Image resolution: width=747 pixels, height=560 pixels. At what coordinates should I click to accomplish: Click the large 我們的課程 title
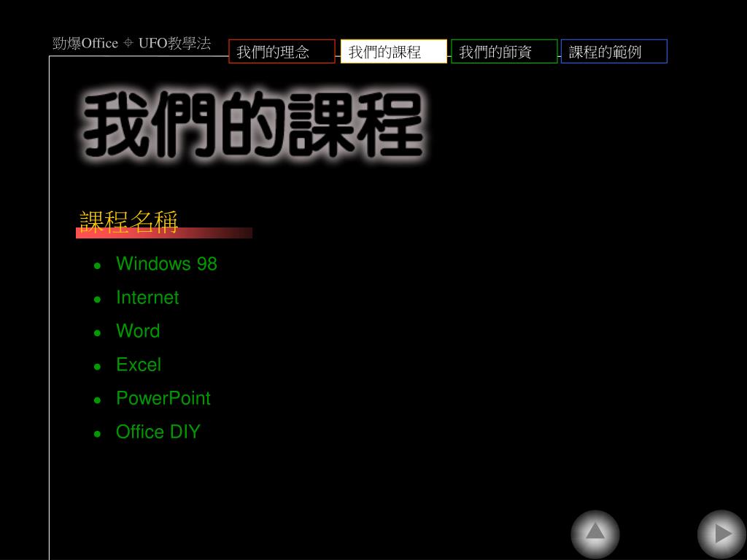pos(253,125)
